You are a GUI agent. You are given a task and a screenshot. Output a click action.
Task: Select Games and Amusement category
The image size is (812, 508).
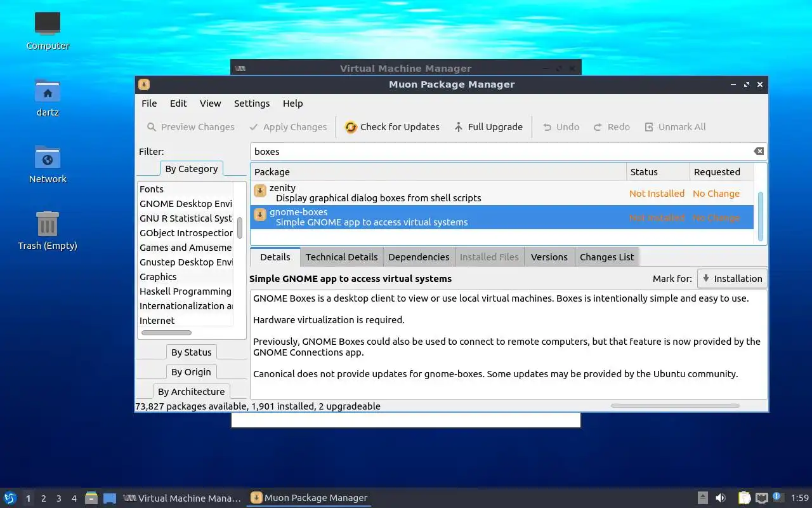click(x=185, y=248)
